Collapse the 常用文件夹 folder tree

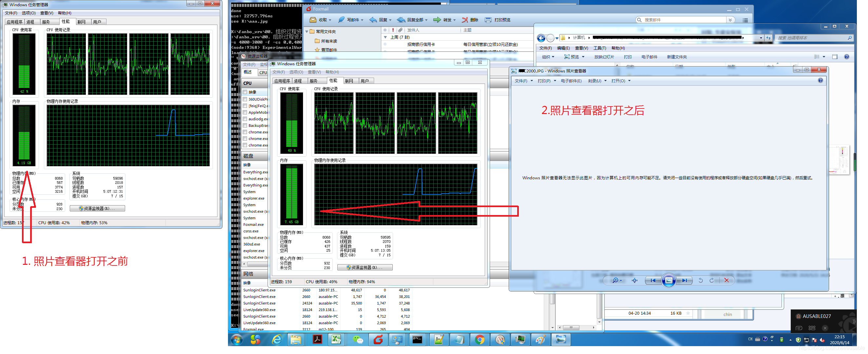click(x=307, y=32)
